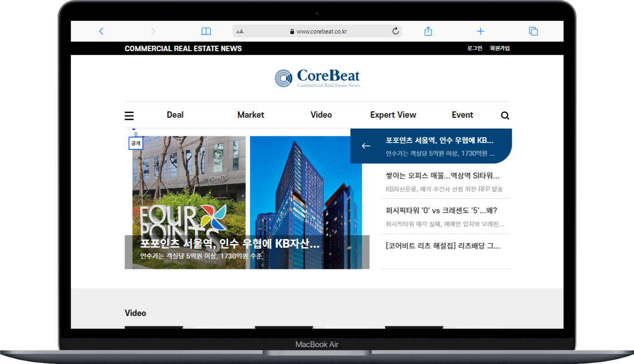Image resolution: width=634 pixels, height=364 pixels.
Task: Open article [코어비트 리츠 해설집] 리츠배당
Action: [x=443, y=246]
